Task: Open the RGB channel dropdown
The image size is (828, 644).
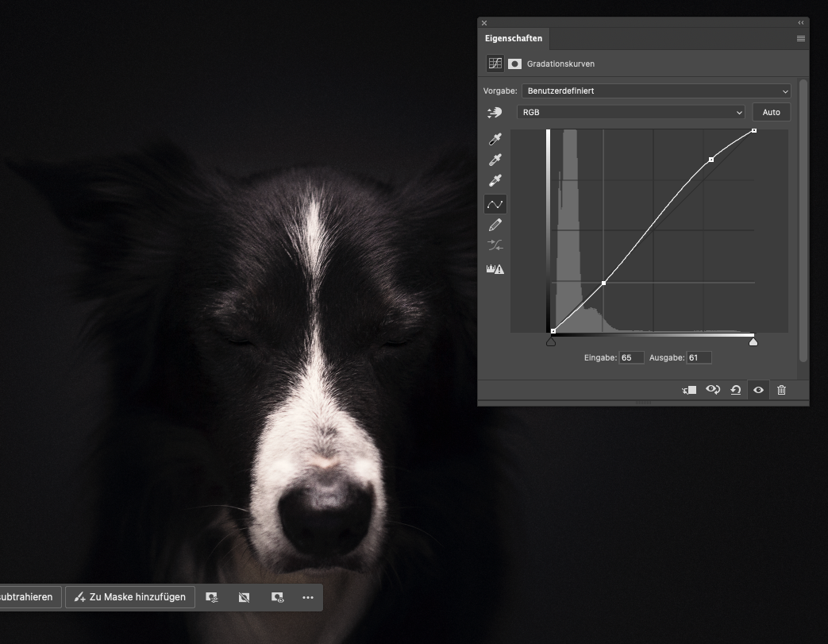Action: pos(632,113)
